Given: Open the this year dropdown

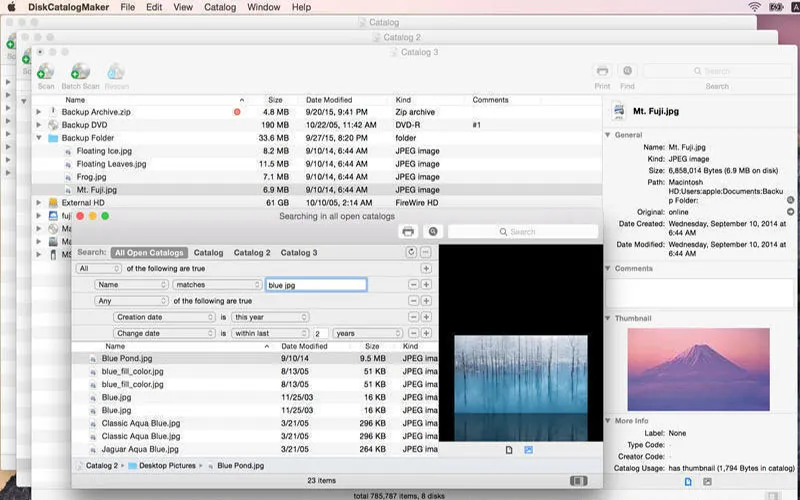Looking at the screenshot, I should point(270,317).
